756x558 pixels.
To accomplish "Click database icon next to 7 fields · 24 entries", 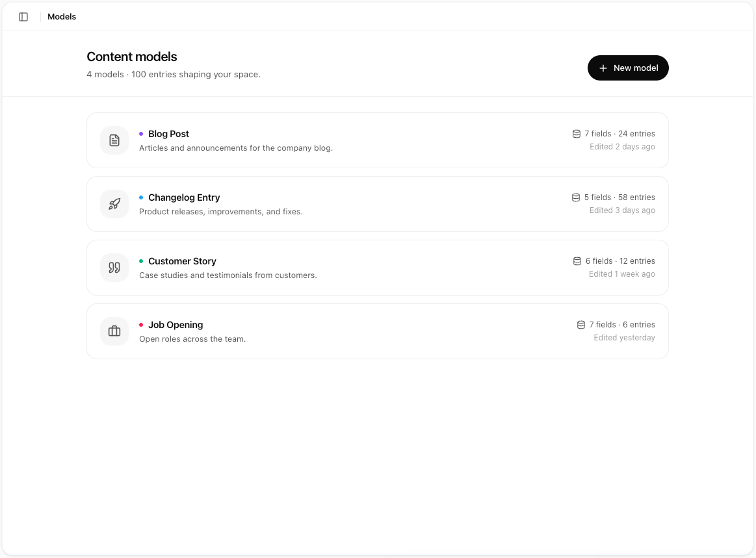I will pos(576,134).
